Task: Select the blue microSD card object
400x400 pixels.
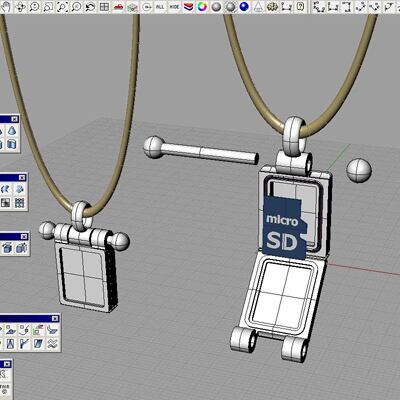Action: [285, 228]
